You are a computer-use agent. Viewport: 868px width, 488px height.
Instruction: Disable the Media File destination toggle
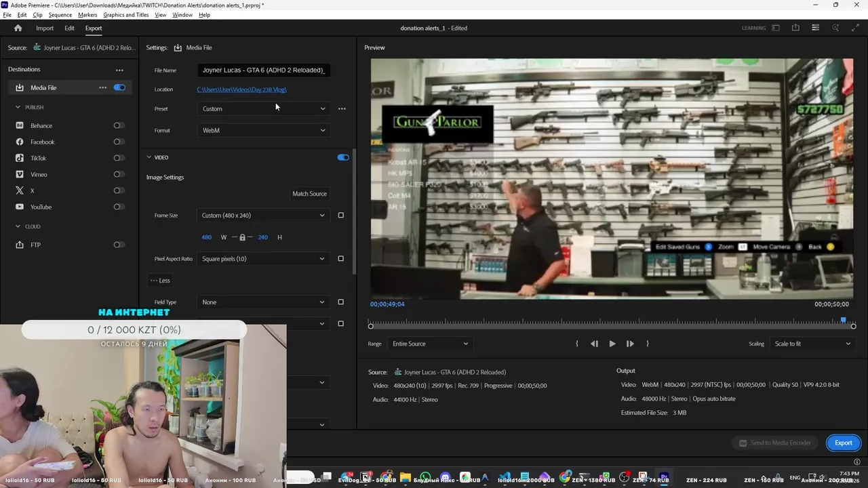119,87
